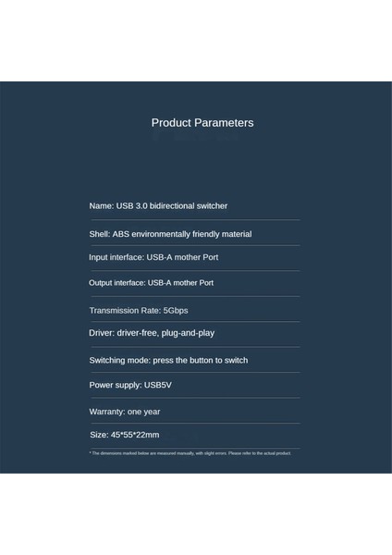
Task: Click the 'ABS' word in Shell row
Action: 120,234
